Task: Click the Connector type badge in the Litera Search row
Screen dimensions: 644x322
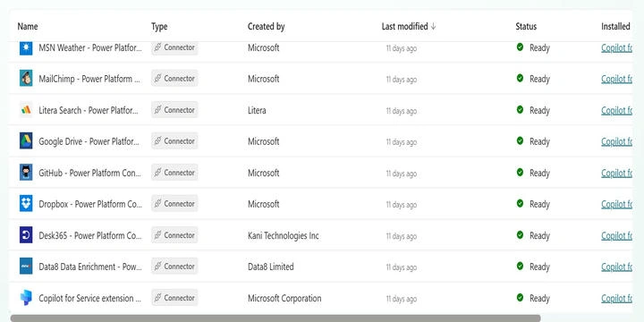Action: (174, 110)
